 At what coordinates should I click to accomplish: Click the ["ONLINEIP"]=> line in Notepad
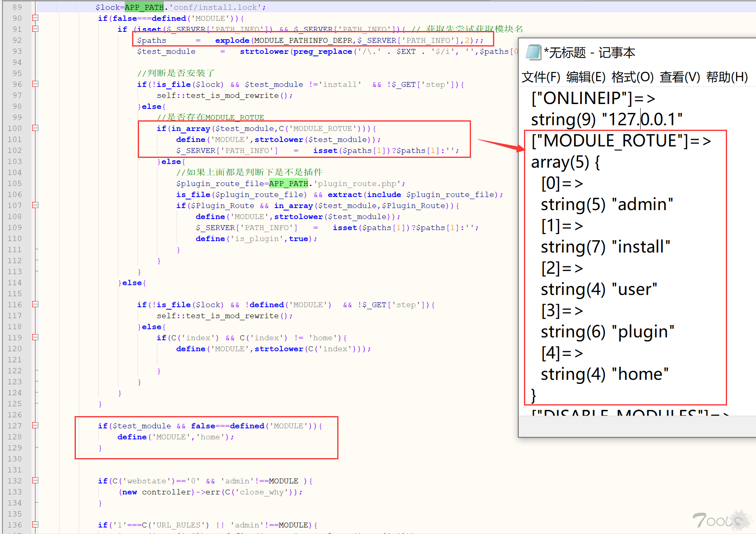click(x=593, y=98)
